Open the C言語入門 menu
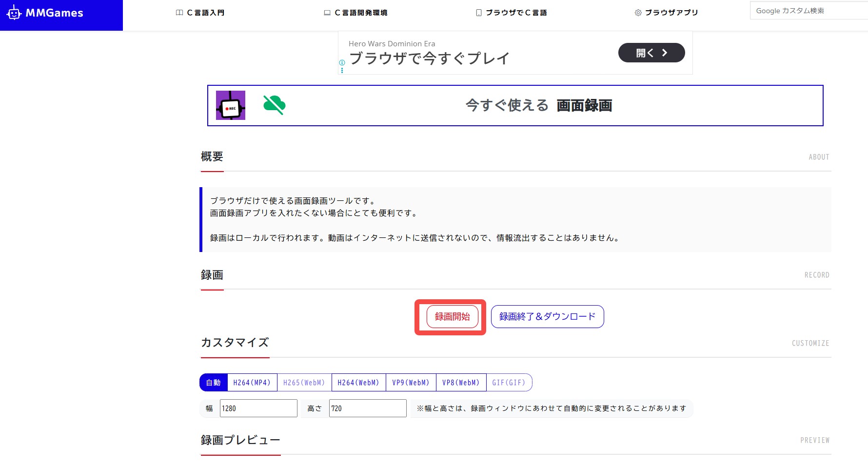868x465 pixels. [x=205, y=13]
